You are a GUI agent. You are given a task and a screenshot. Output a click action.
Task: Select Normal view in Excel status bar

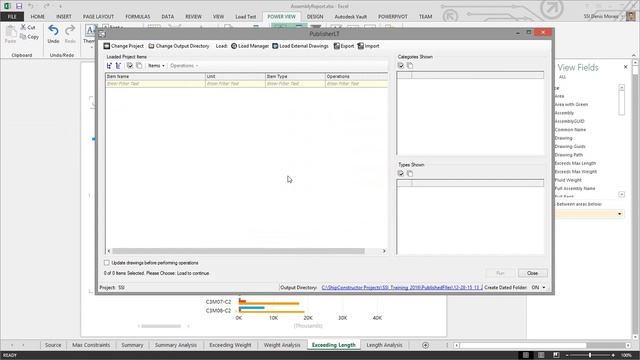tap(526, 355)
